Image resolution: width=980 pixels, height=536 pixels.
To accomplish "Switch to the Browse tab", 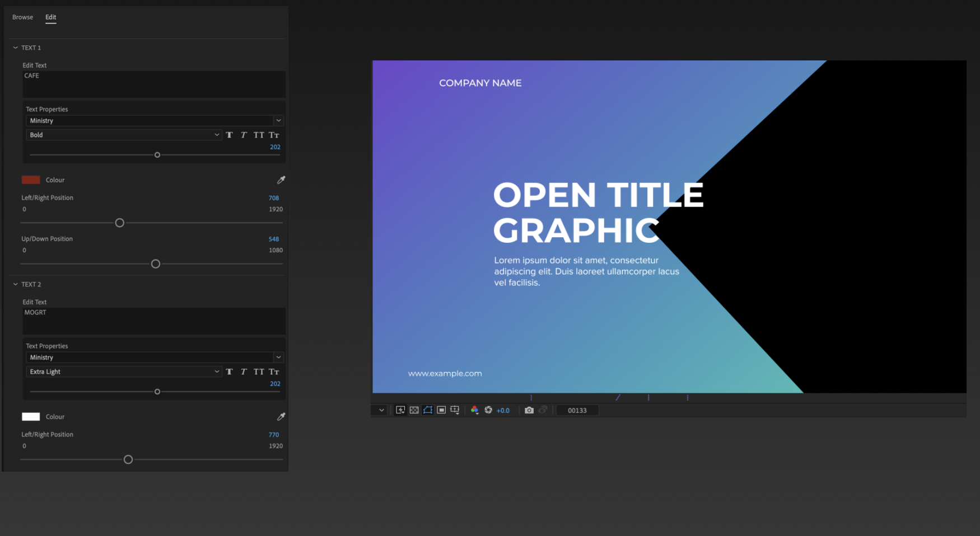I will tap(22, 17).
